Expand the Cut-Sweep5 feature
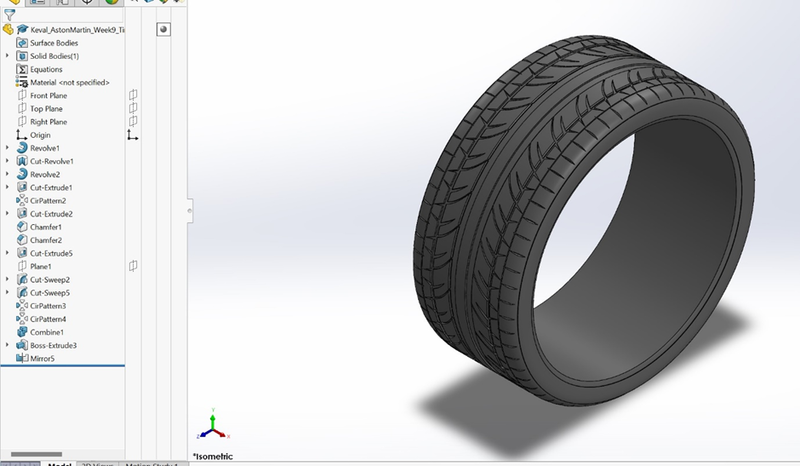800x466 pixels. [x=7, y=292]
